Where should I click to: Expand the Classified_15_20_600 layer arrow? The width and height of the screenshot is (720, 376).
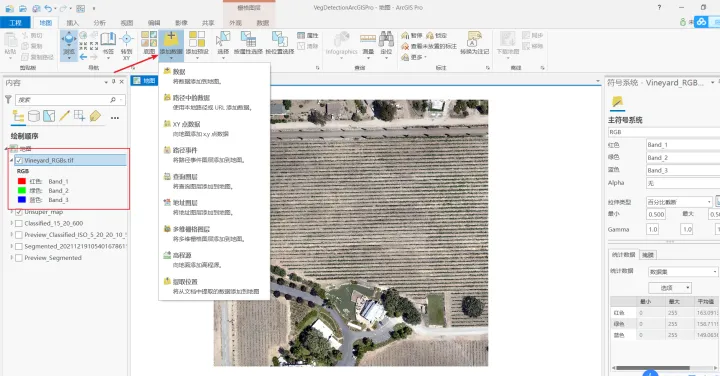[11, 223]
